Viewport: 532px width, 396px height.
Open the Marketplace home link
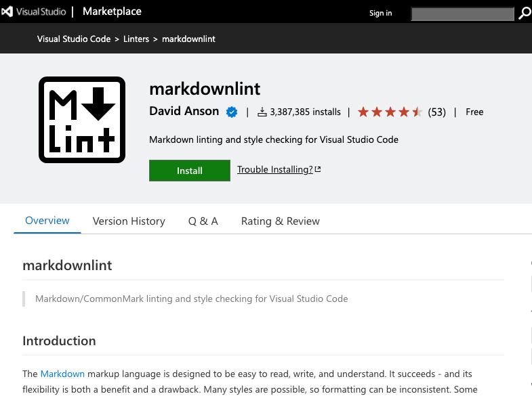(x=112, y=12)
